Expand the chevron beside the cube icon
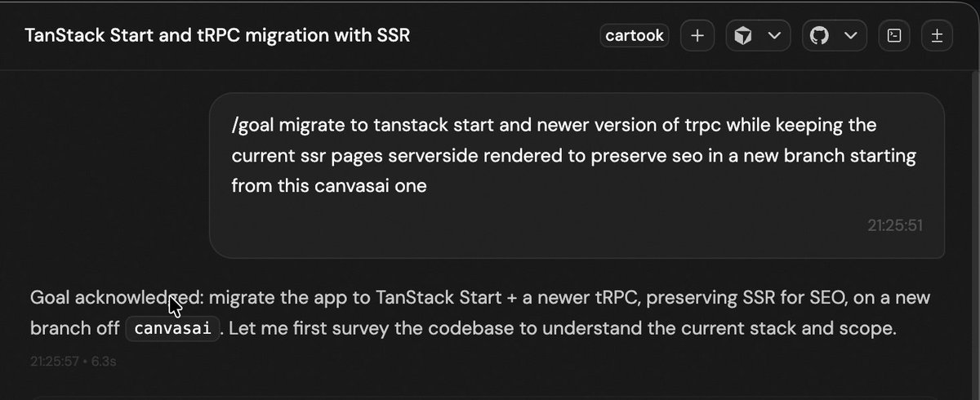Image resolution: width=980 pixels, height=400 pixels. click(x=775, y=36)
